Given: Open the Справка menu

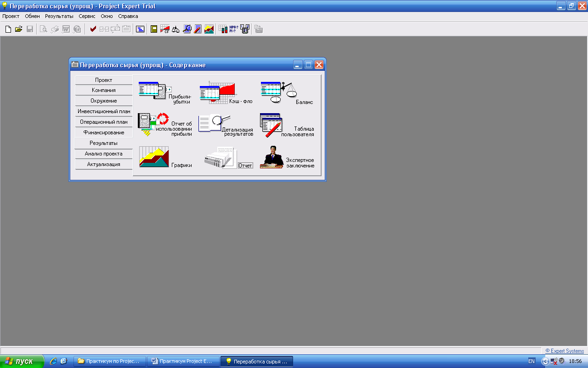Looking at the screenshot, I should pyautogui.click(x=128, y=16).
